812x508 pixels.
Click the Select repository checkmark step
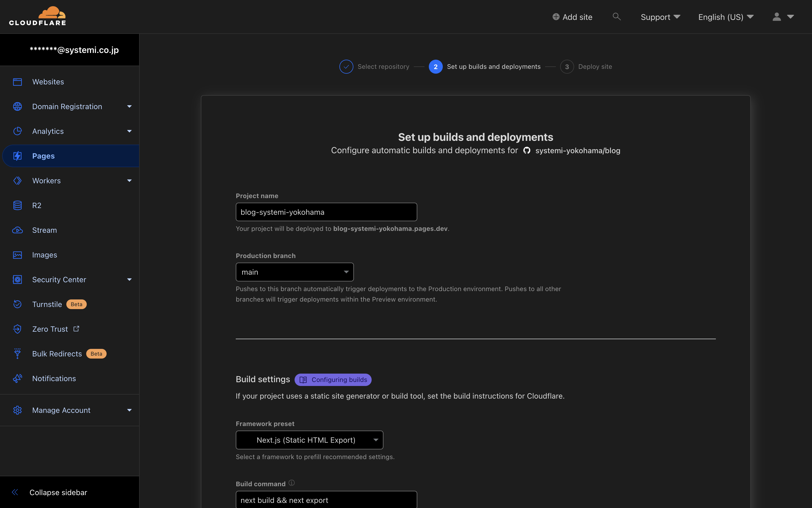click(346, 67)
